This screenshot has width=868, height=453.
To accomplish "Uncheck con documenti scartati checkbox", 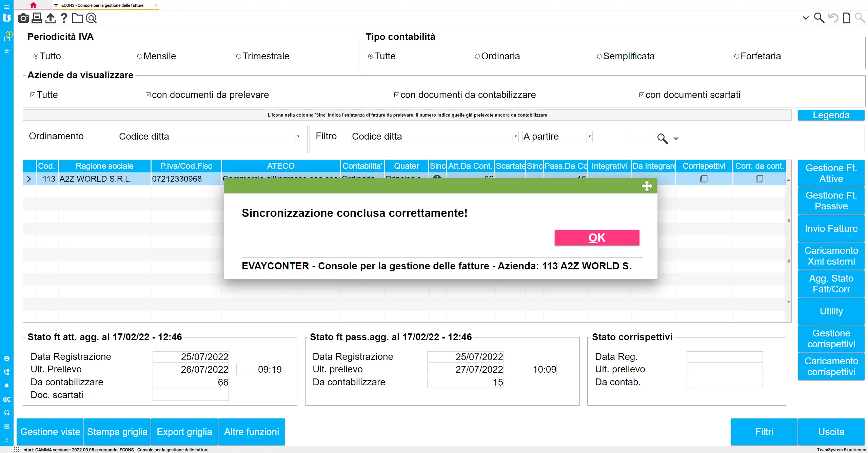I will click(x=642, y=95).
